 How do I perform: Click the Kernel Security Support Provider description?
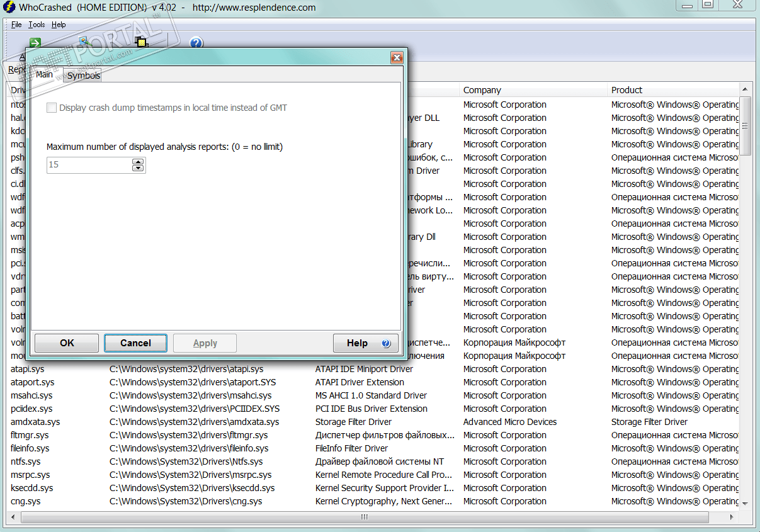click(x=384, y=488)
